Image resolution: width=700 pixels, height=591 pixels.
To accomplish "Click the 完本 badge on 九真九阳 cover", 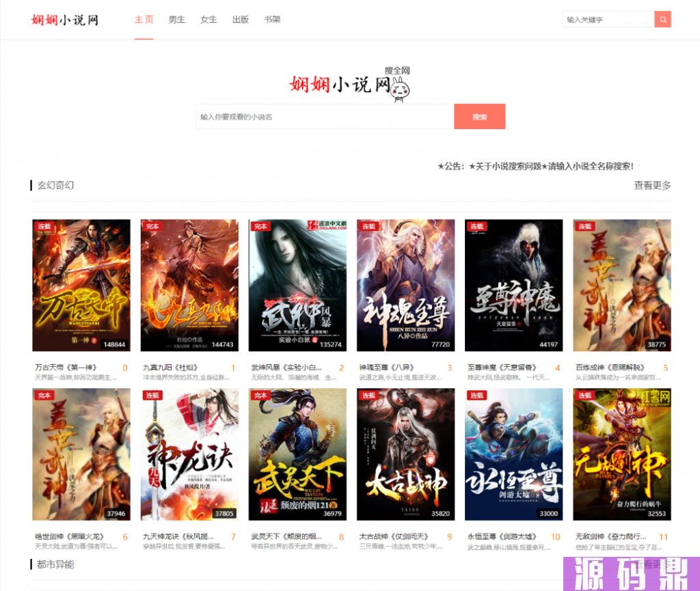I will coord(152,226).
